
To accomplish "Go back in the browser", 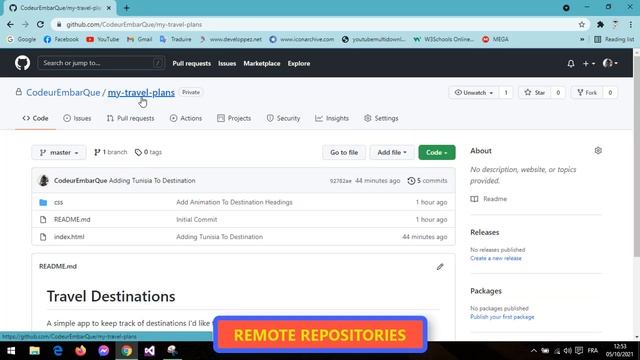I will tap(10, 24).
